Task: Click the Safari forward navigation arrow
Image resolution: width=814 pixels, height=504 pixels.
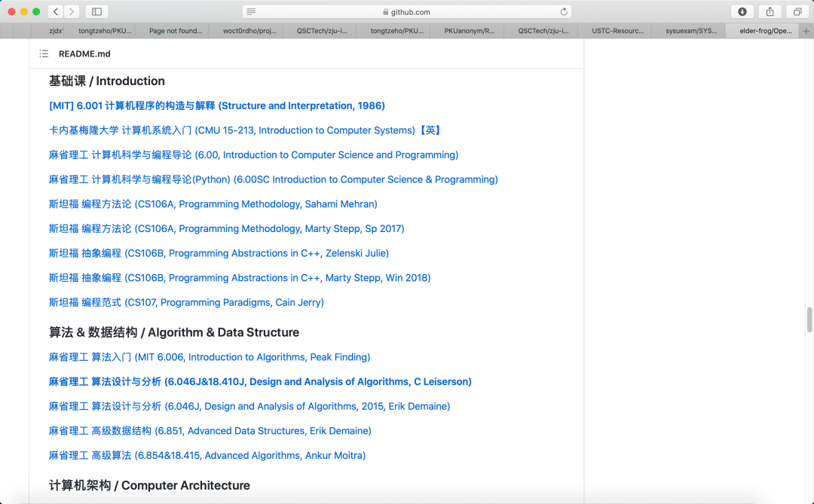Action: click(x=72, y=11)
